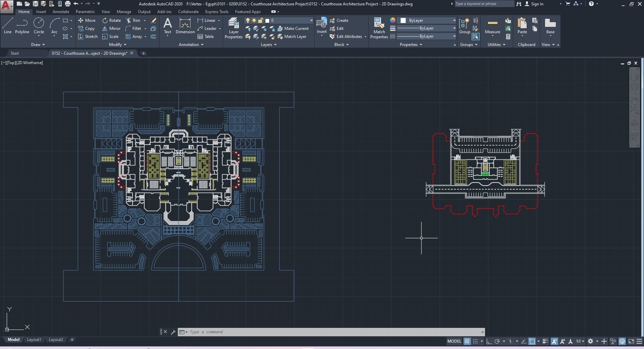This screenshot has width=644, height=349.
Task: Switch to the Parametric tab
Action: click(x=85, y=12)
